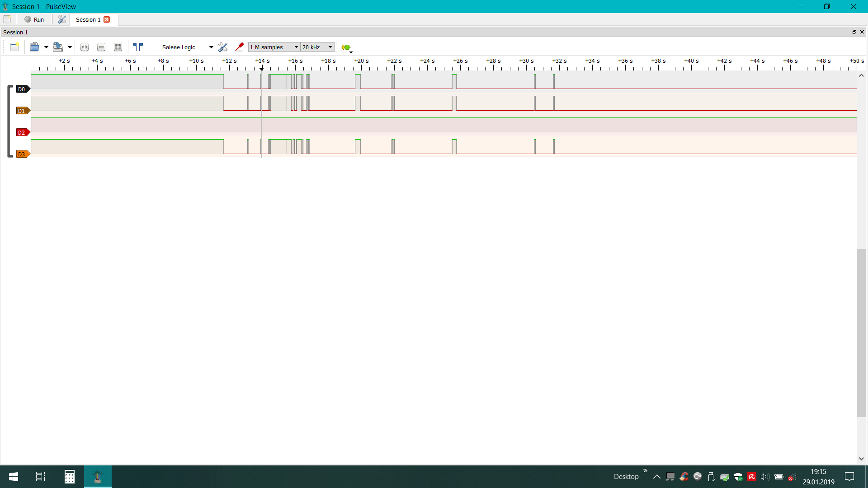Show hidden system tray icons
This screenshot has width=868, height=488.
pos(657,477)
